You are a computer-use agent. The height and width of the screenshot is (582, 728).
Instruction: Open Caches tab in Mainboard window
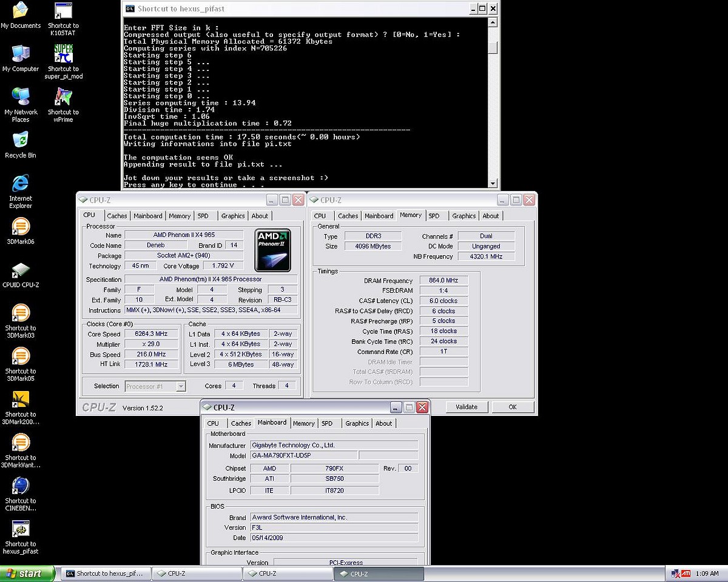coord(241,423)
